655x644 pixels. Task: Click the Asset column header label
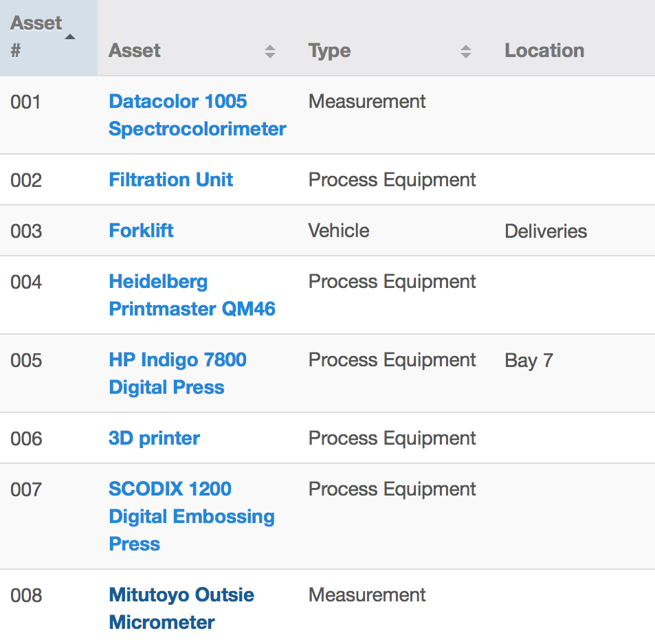[135, 51]
